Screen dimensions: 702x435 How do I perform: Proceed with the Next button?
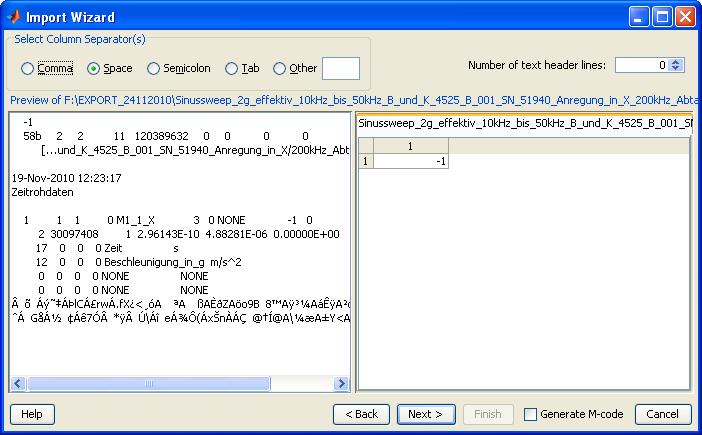point(426,414)
